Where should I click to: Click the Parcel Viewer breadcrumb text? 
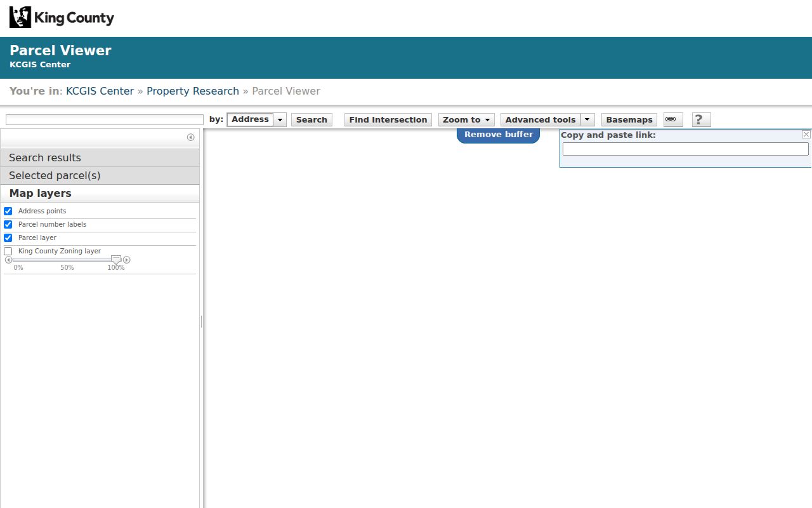point(286,91)
